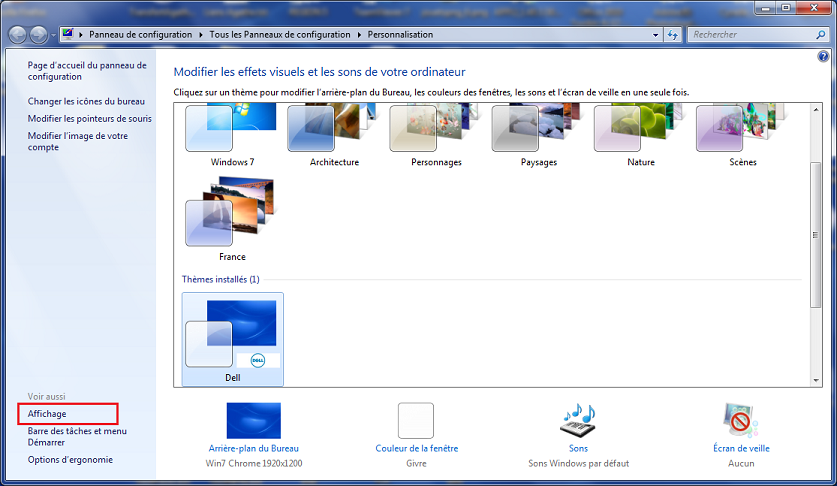Click the Sons music keyboard icon

(578, 421)
